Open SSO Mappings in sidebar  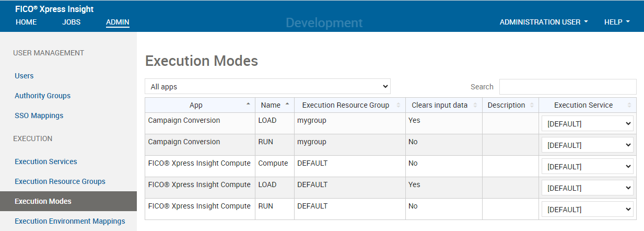tap(39, 115)
